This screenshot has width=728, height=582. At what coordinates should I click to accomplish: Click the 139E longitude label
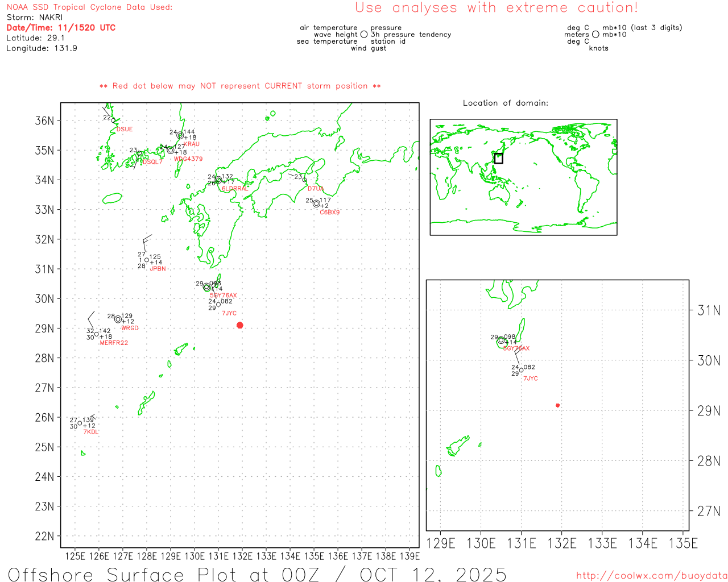(409, 556)
